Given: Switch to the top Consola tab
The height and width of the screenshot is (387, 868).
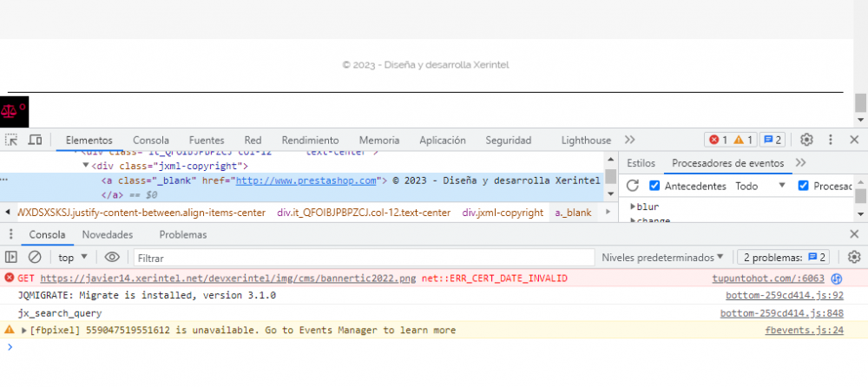Looking at the screenshot, I should coord(151,140).
